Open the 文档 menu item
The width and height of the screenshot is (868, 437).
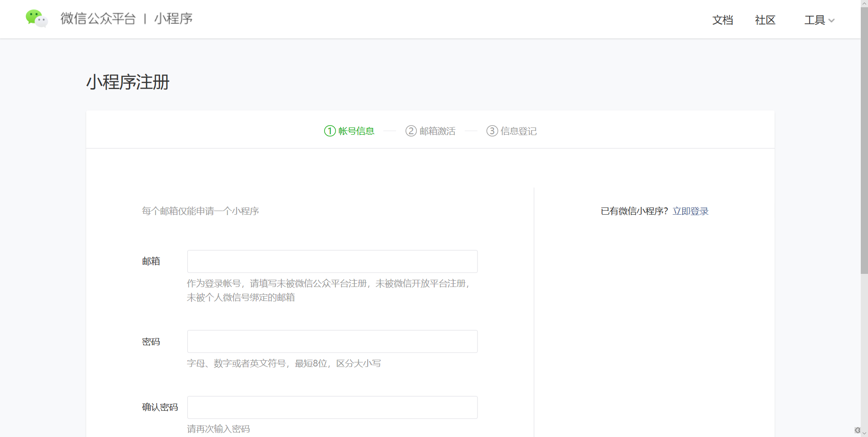722,20
